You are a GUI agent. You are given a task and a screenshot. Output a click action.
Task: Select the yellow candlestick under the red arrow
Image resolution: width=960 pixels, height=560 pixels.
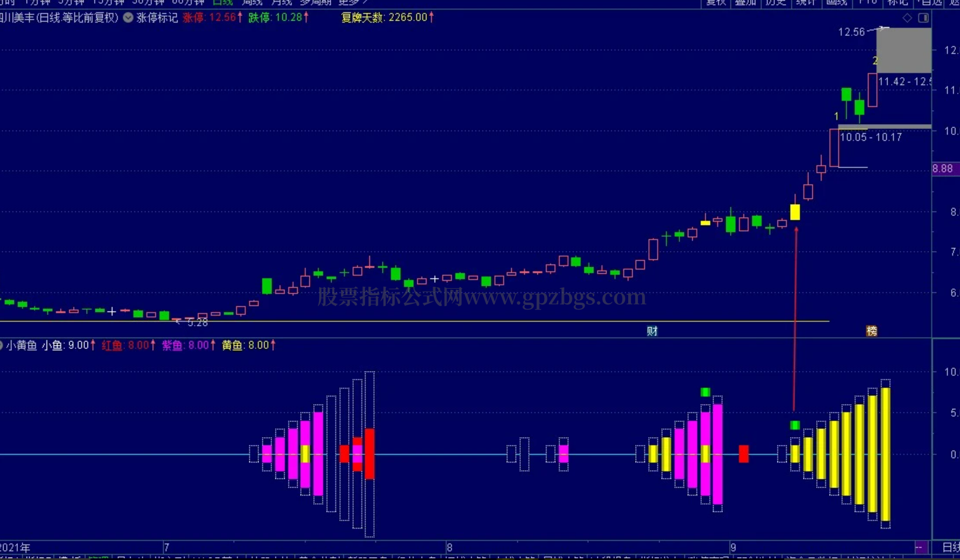tap(795, 212)
